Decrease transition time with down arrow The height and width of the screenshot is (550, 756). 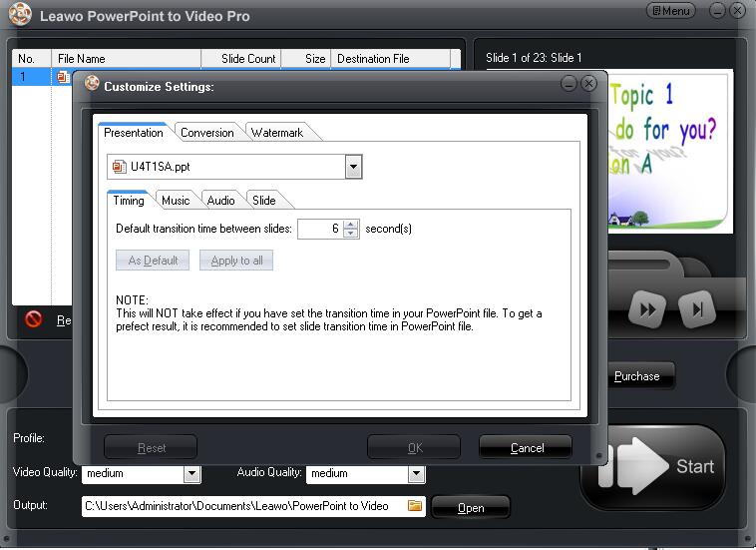tap(351, 234)
